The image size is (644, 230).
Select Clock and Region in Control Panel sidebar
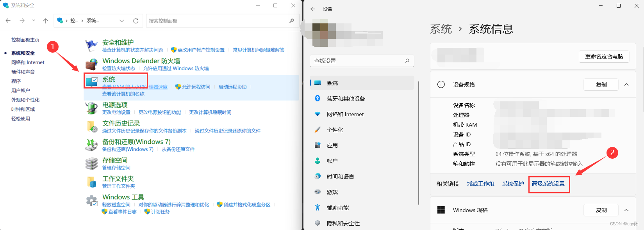pos(23,109)
